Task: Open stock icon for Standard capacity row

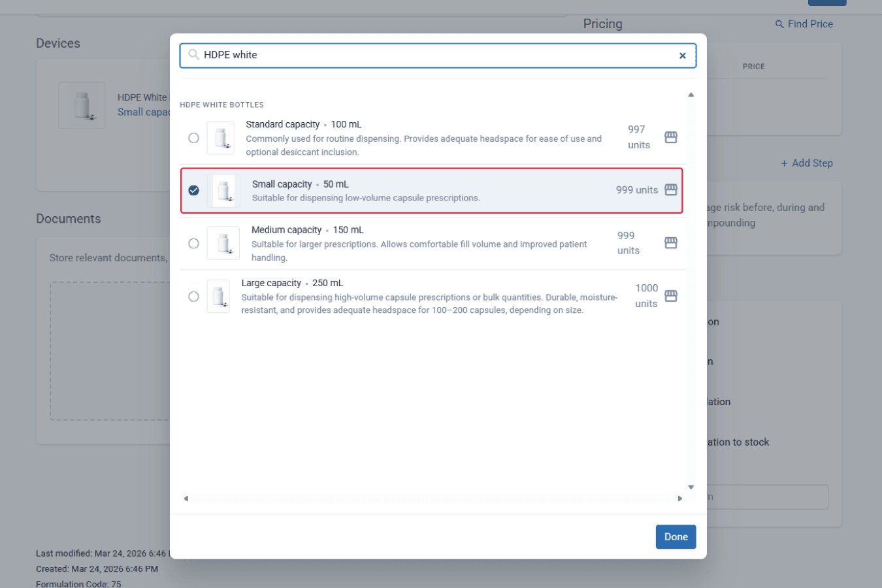Action: point(671,137)
